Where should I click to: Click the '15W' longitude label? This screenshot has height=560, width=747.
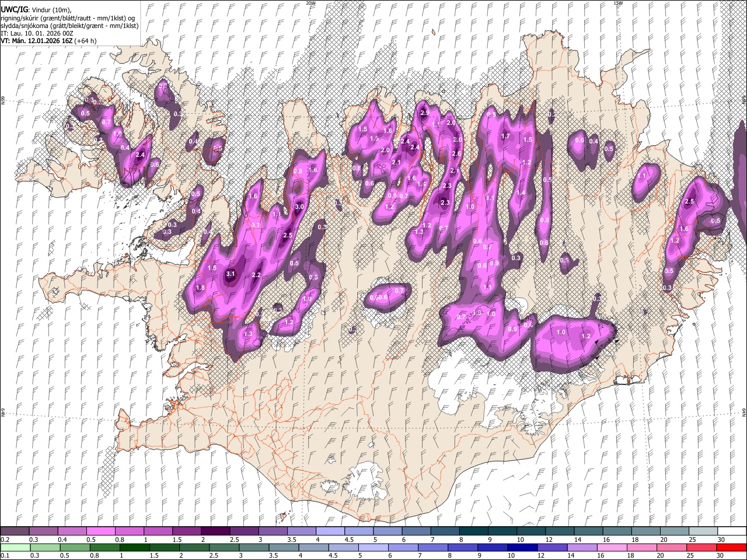coord(618,3)
